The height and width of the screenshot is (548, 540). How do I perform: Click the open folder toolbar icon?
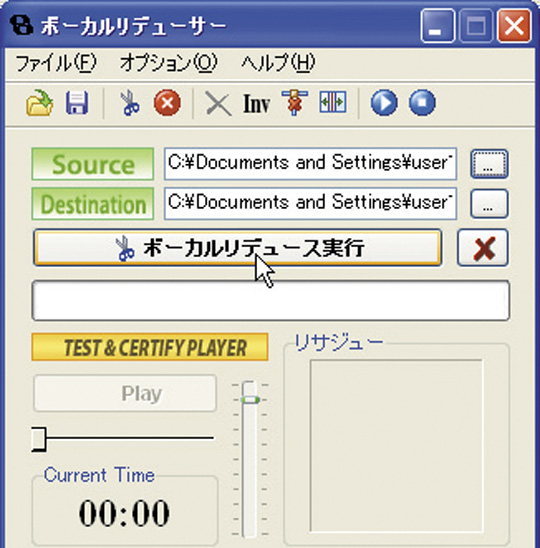click(39, 103)
